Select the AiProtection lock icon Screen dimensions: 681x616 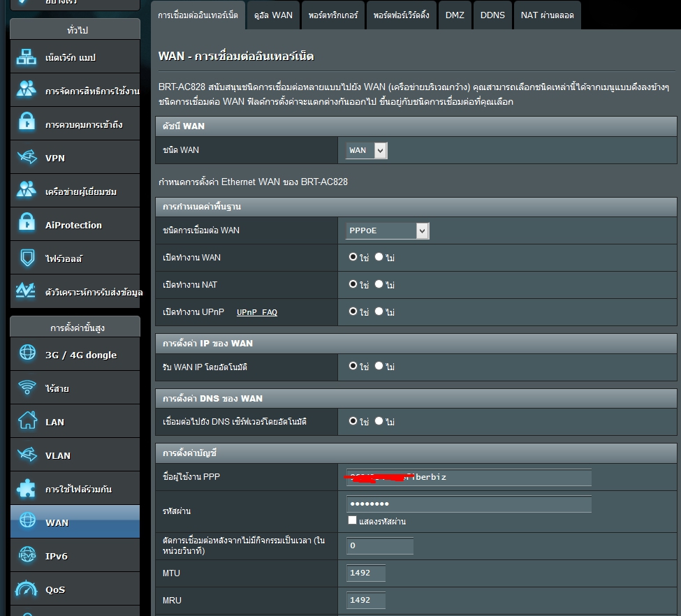click(27, 225)
